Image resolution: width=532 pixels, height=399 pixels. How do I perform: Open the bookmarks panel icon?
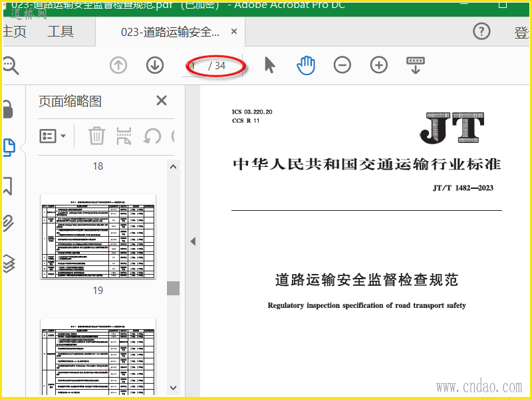click(x=8, y=186)
